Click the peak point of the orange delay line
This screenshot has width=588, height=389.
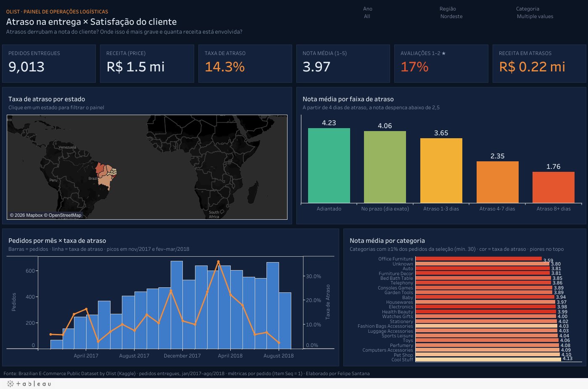(x=218, y=262)
